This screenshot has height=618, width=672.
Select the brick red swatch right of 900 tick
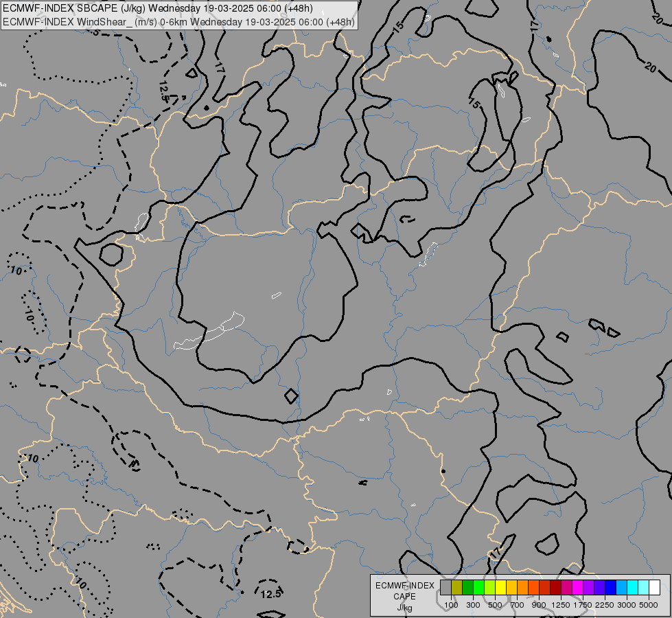[x=545, y=588]
